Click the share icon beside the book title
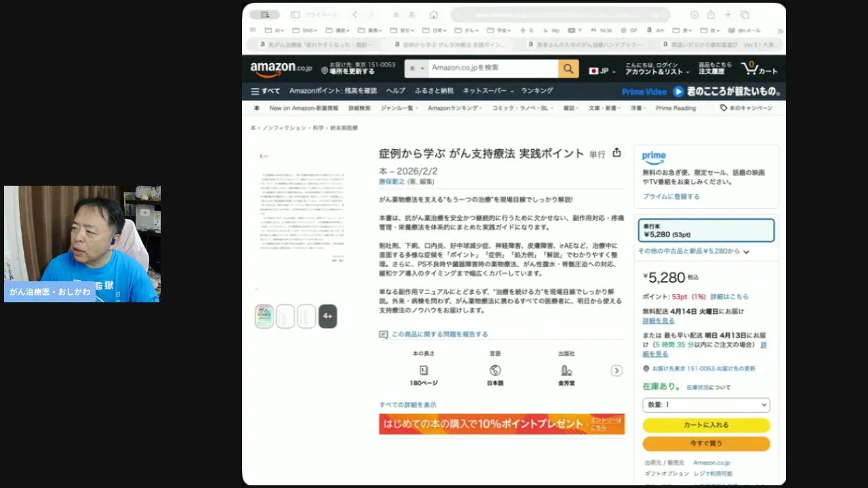This screenshot has height=488, width=868. click(616, 153)
